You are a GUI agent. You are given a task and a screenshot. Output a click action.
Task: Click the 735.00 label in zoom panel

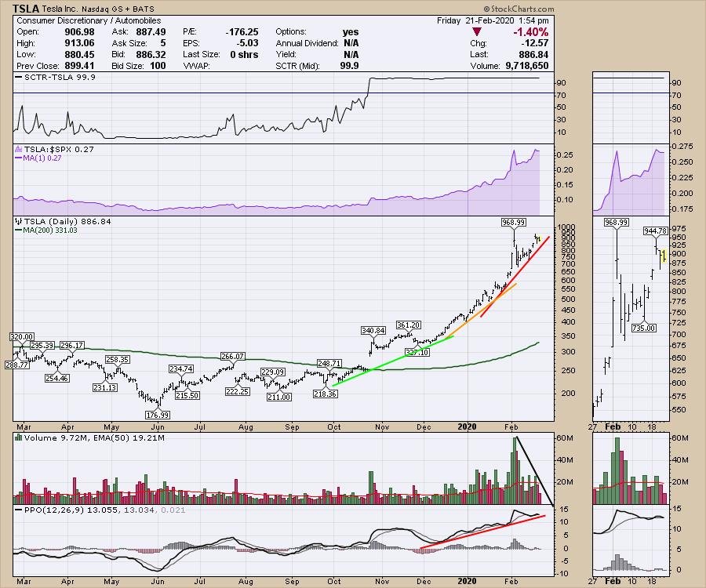(x=642, y=328)
